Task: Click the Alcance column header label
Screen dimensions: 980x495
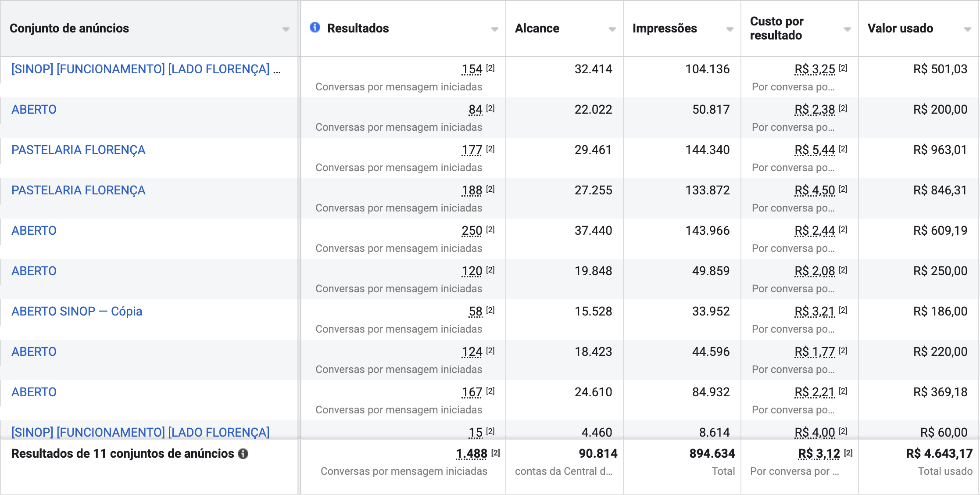Action: 537,29
